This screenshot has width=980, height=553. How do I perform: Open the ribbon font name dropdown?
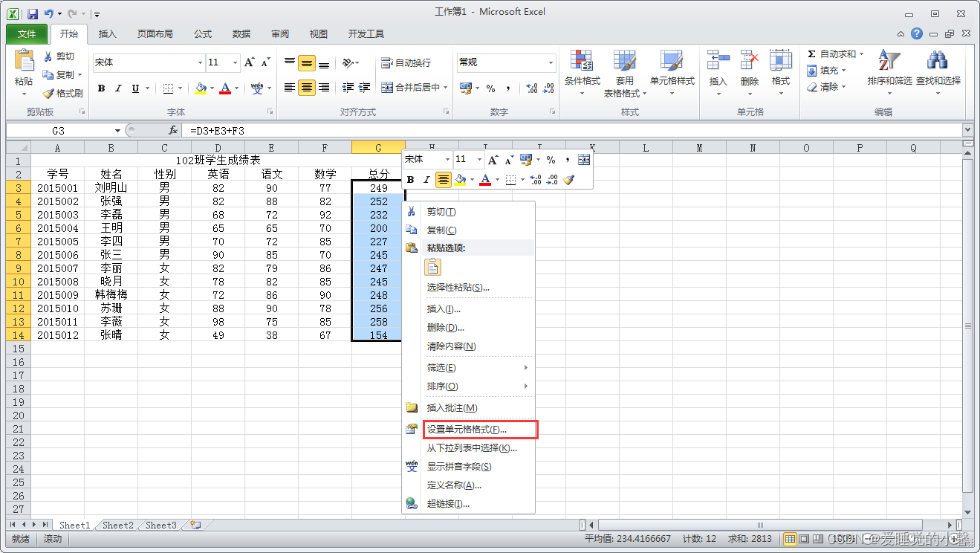[199, 62]
